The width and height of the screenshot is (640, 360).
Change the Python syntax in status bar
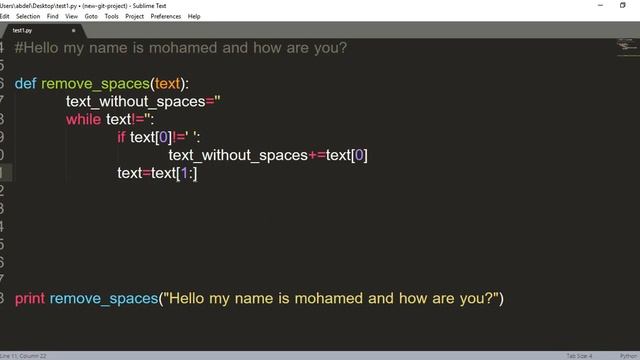tap(629, 356)
